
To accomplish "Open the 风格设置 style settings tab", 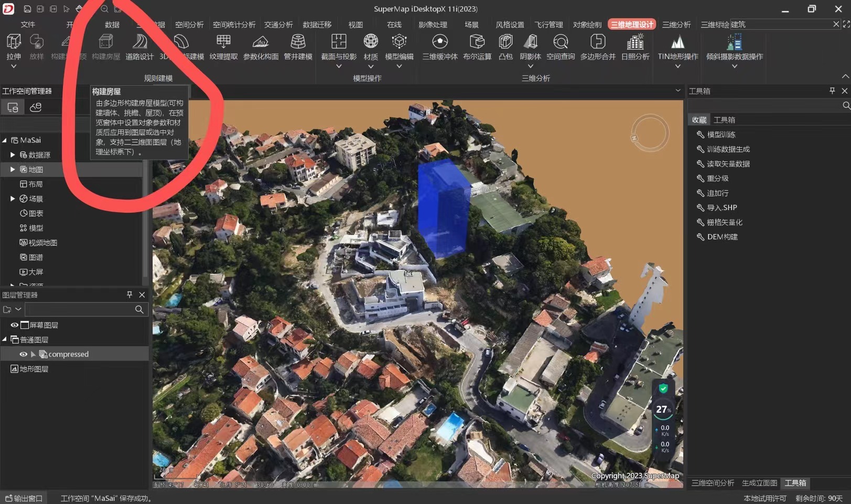I will tap(510, 25).
